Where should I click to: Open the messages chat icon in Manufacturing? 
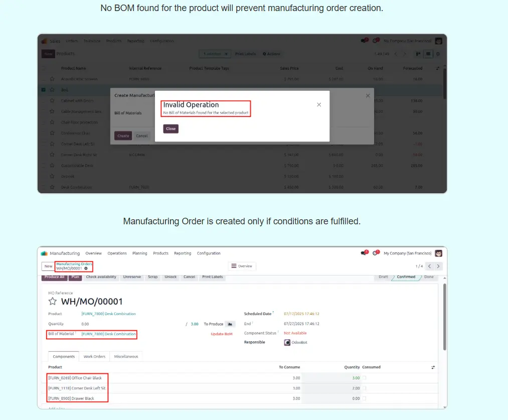pyautogui.click(x=364, y=253)
